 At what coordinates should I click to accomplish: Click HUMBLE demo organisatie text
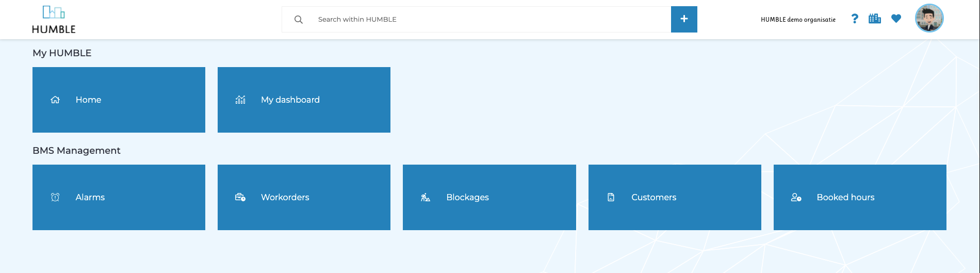(798, 20)
